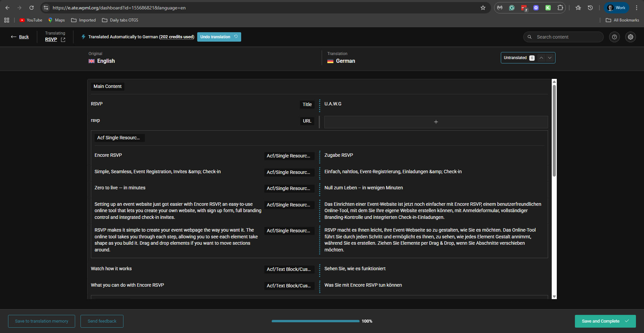
Task: Open the browser apps grid shortcut
Action: coord(7,20)
